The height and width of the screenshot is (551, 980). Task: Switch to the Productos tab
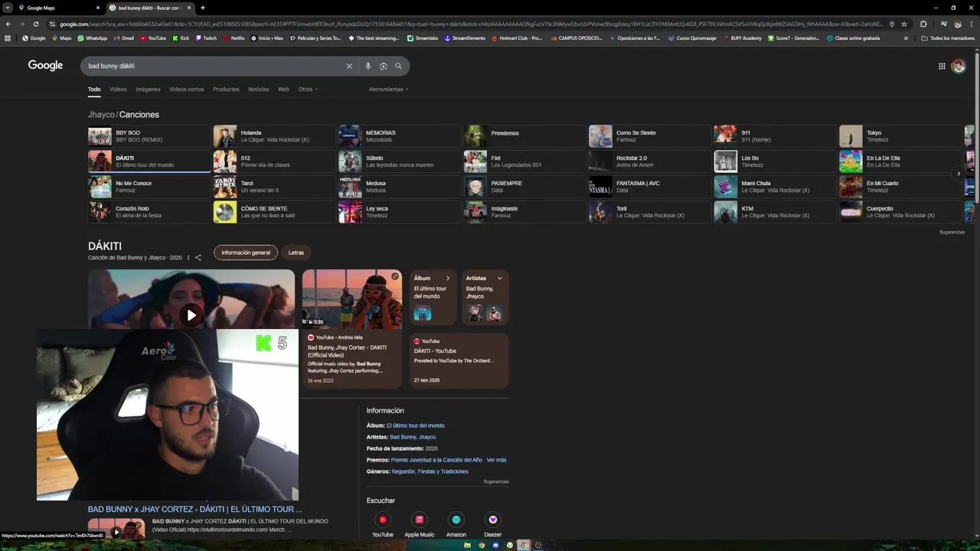click(226, 90)
